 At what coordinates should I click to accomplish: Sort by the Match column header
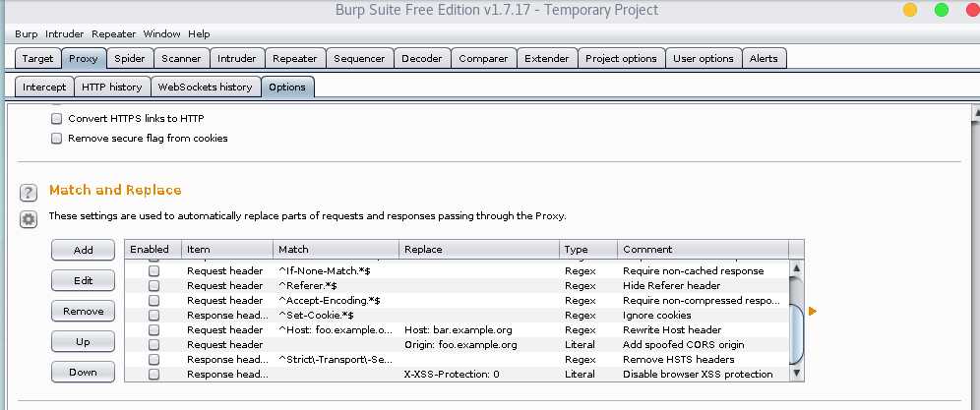pyautogui.click(x=337, y=249)
